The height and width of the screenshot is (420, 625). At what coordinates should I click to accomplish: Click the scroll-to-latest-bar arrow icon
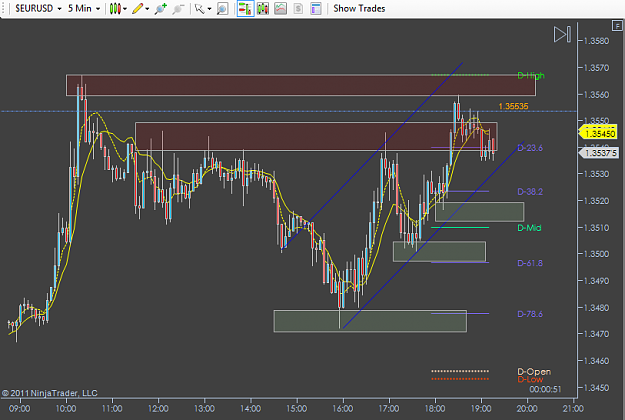click(x=562, y=35)
